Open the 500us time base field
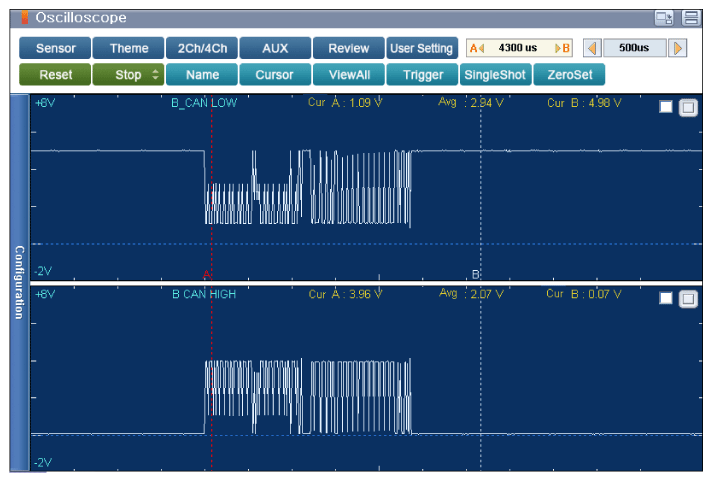Image resolution: width=712 pixels, height=482 pixels. (634, 48)
